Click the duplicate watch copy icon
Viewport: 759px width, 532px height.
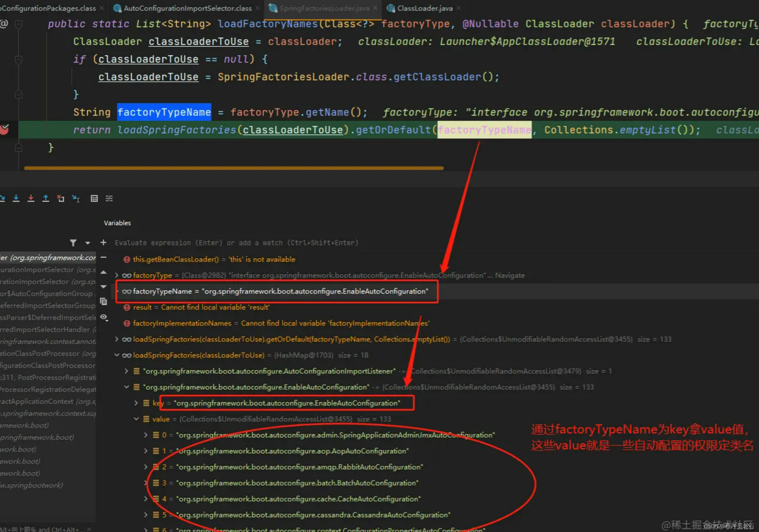103,302
